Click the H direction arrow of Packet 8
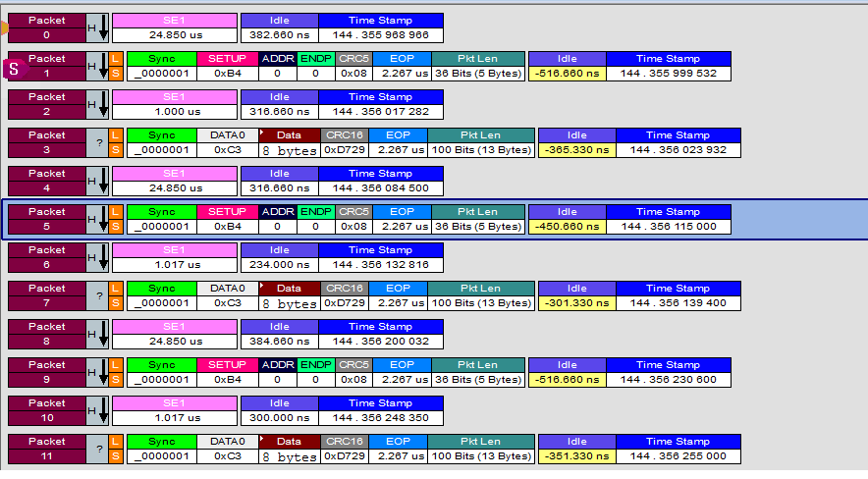This screenshot has height=479, width=868. [97, 334]
